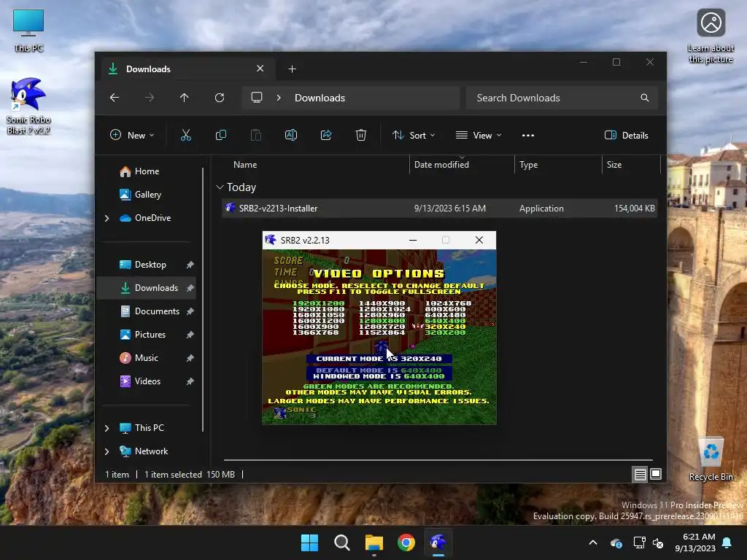
Task: Click the SRB2 Sonic icon in taskbar
Action: coord(438,542)
